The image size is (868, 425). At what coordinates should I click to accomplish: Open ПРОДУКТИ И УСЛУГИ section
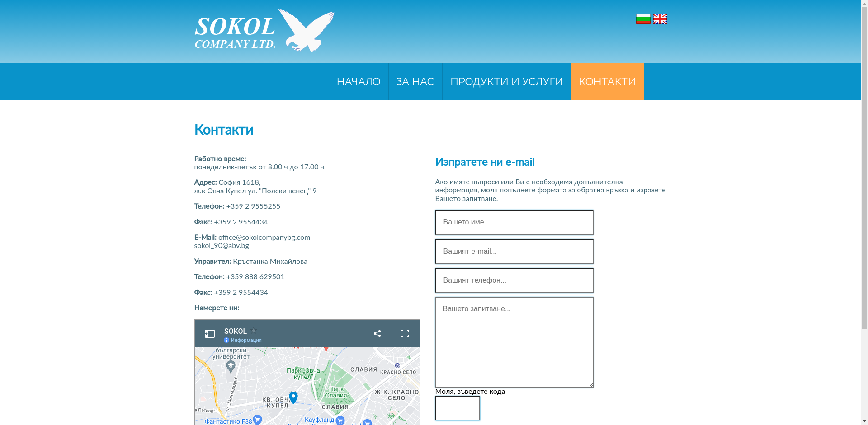[506, 82]
